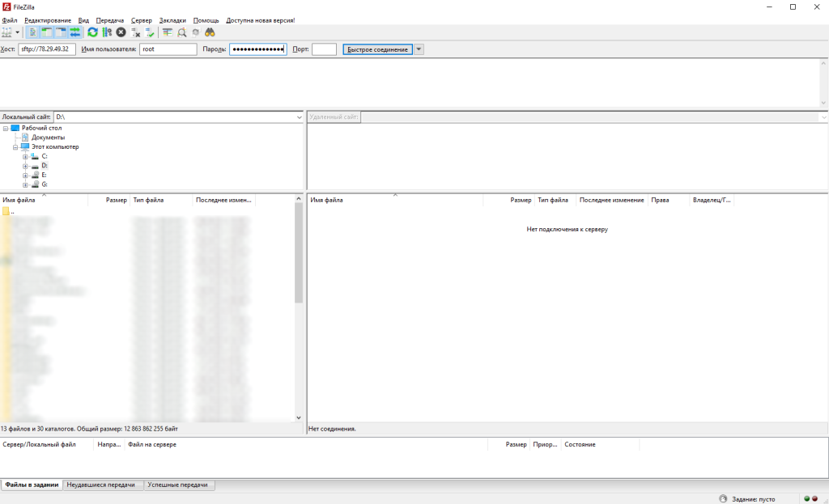Open the Вид menu

tap(83, 20)
